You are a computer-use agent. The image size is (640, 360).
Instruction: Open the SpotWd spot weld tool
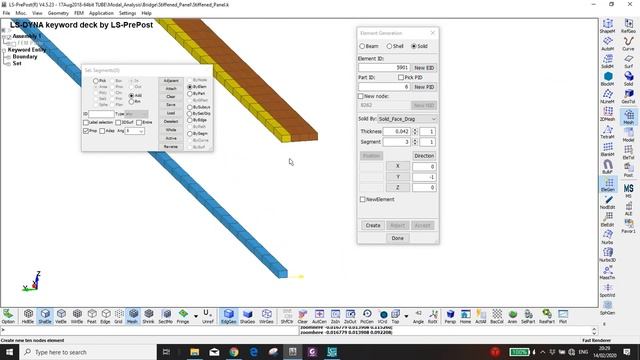(607, 290)
